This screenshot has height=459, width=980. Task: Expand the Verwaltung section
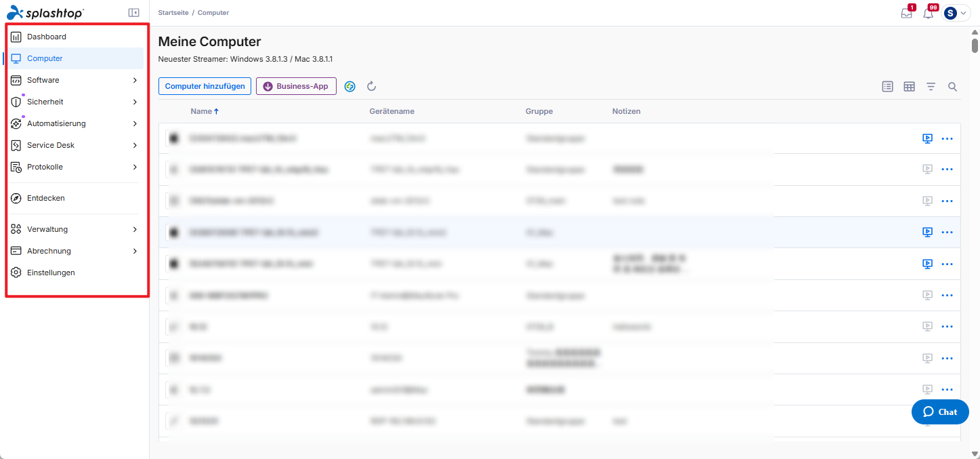[74, 229]
